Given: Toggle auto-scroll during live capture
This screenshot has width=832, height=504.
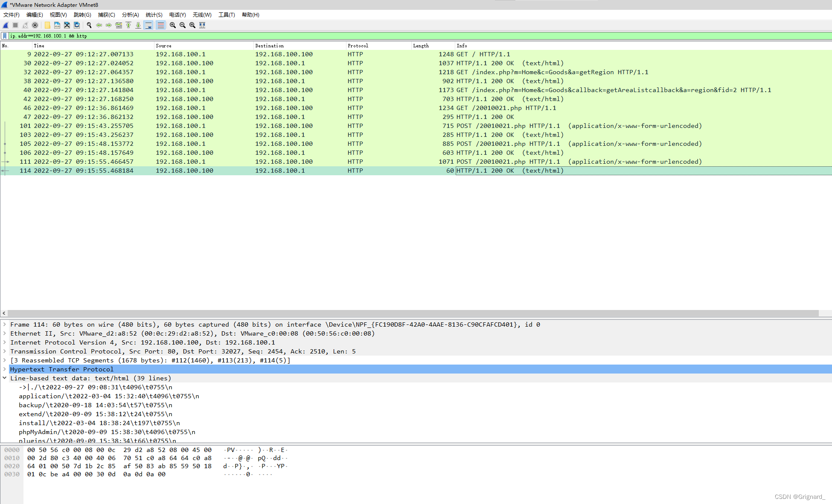Looking at the screenshot, I should click(148, 25).
